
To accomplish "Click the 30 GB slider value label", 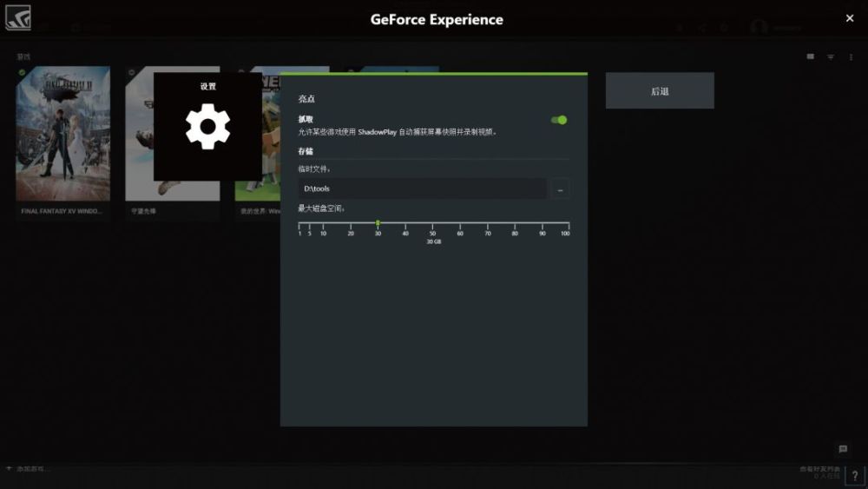I will [433, 242].
